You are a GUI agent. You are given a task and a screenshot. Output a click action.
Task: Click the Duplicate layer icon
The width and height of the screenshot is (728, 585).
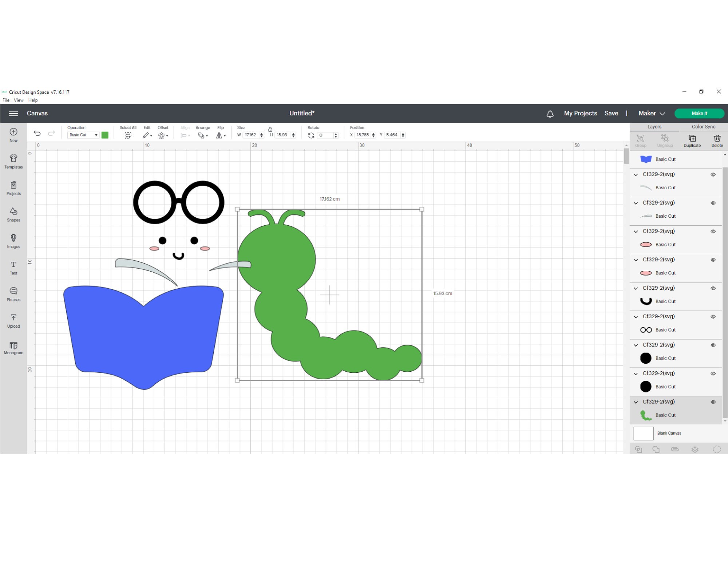tap(692, 138)
